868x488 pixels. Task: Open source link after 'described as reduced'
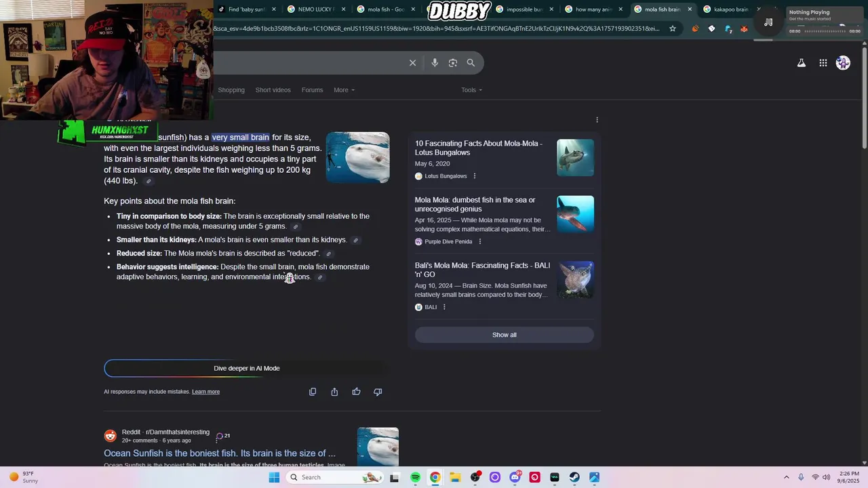click(329, 253)
